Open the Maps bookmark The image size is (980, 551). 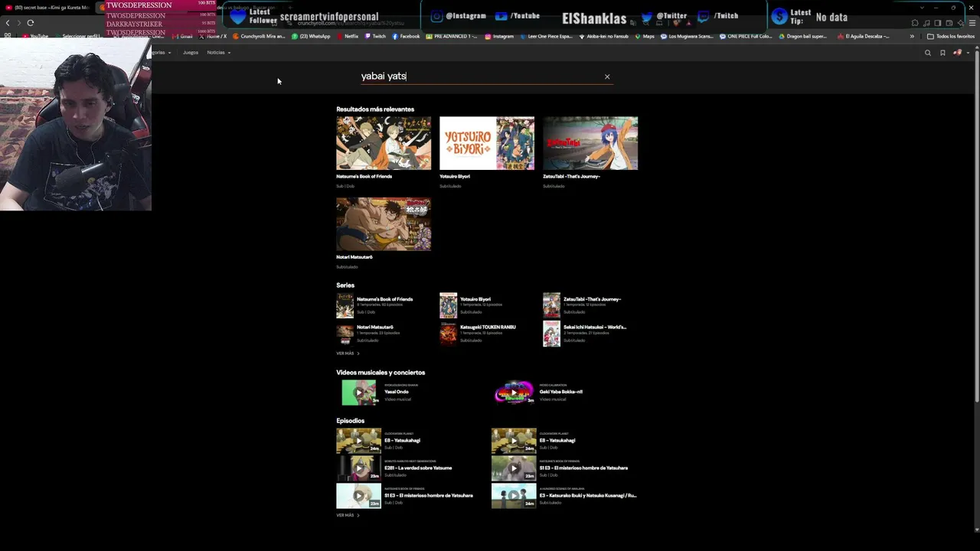(x=645, y=36)
